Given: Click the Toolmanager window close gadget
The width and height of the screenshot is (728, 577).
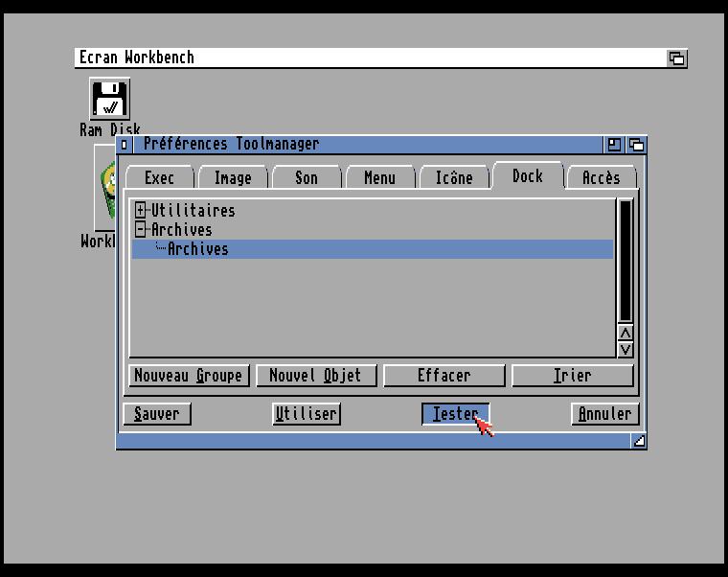Looking at the screenshot, I should [125, 145].
